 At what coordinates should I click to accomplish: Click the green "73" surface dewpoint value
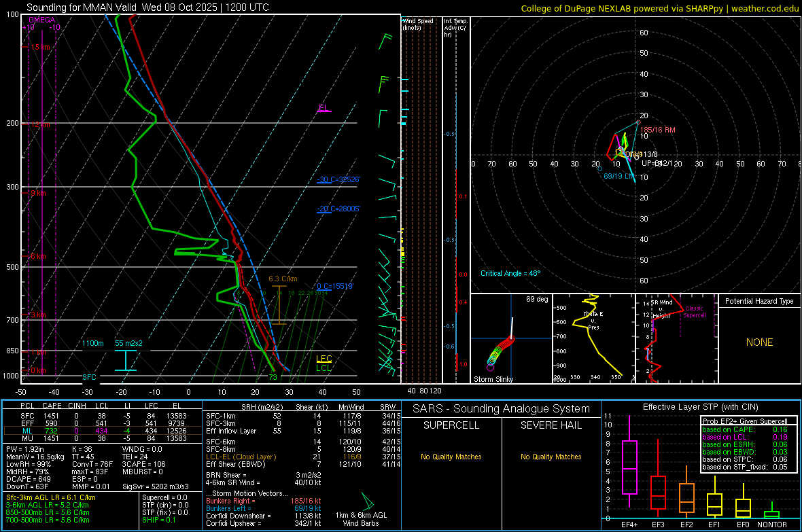point(273,377)
